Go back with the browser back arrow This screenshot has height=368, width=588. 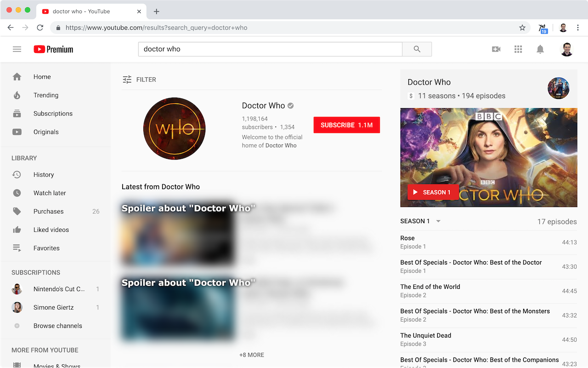coord(11,28)
